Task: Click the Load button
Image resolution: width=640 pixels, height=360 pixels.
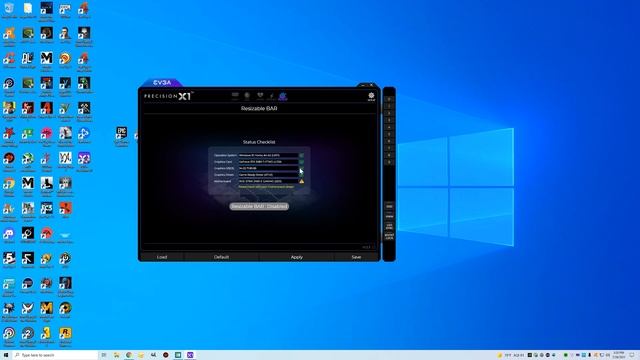Action: [x=162, y=257]
